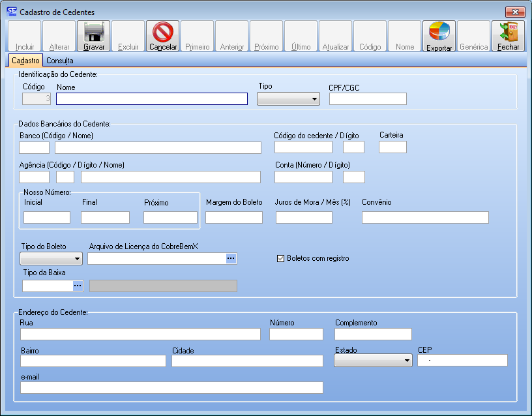Switch to the Consulta tab

59,61
